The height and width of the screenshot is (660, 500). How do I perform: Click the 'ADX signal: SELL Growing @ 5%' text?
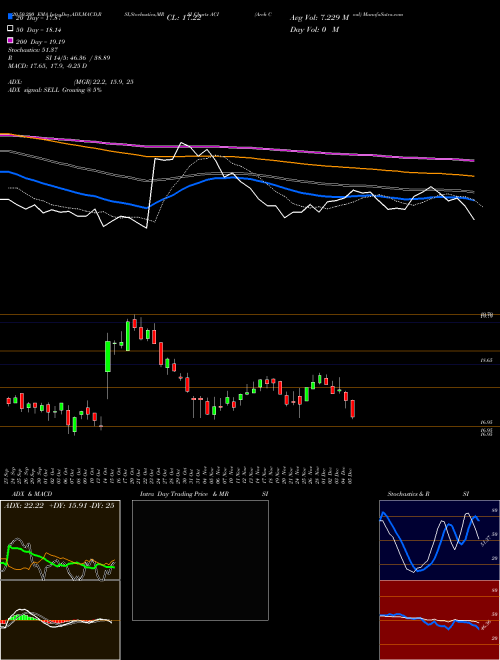[x=55, y=90]
